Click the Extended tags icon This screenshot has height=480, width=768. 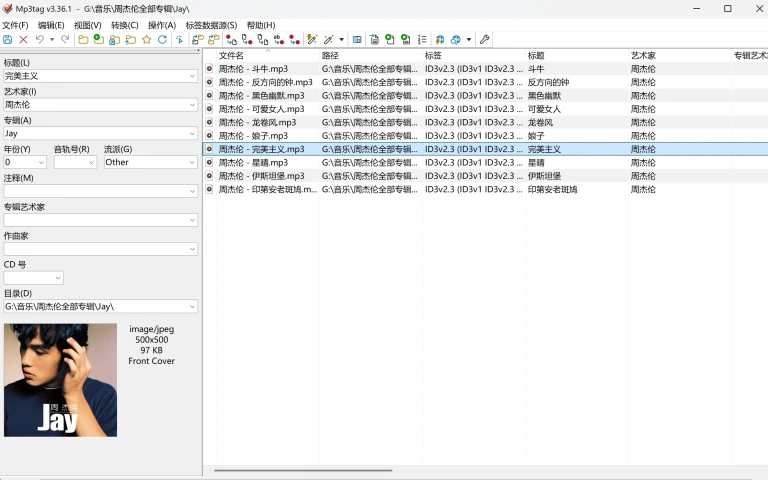point(357,40)
